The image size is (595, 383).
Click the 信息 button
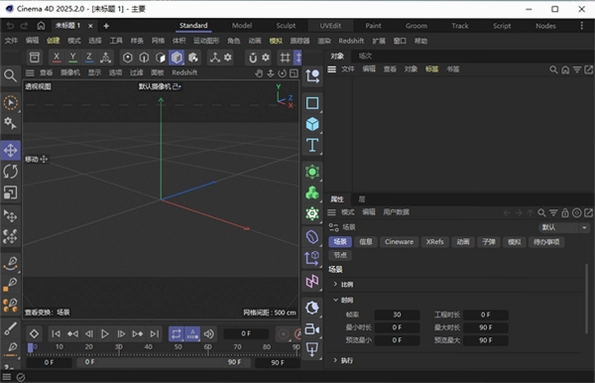click(x=366, y=242)
